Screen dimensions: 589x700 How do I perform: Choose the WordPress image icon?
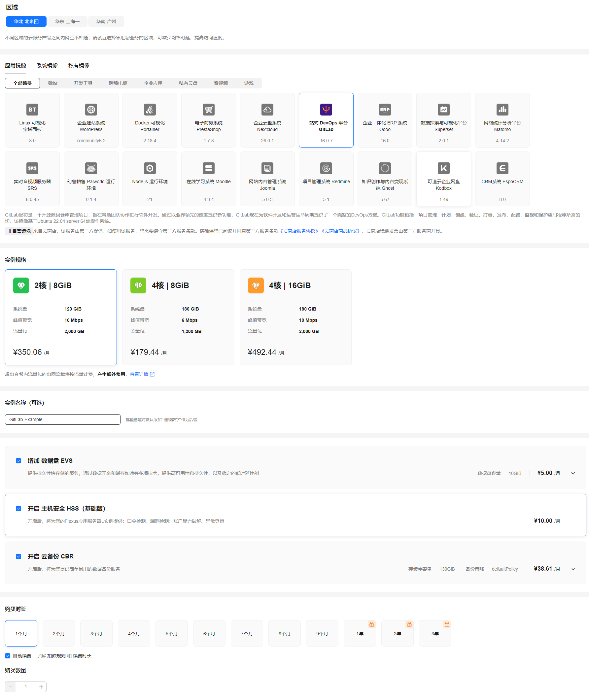(x=91, y=110)
